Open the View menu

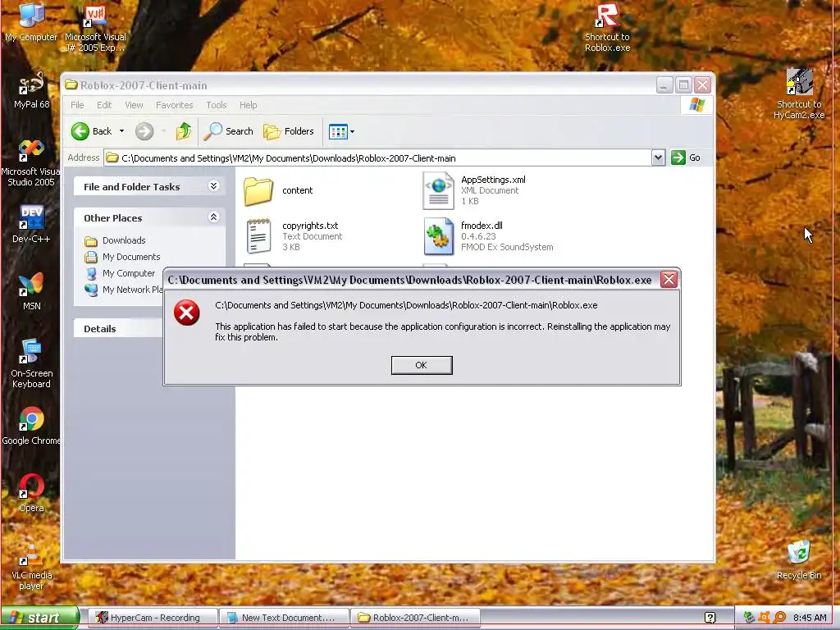click(134, 105)
